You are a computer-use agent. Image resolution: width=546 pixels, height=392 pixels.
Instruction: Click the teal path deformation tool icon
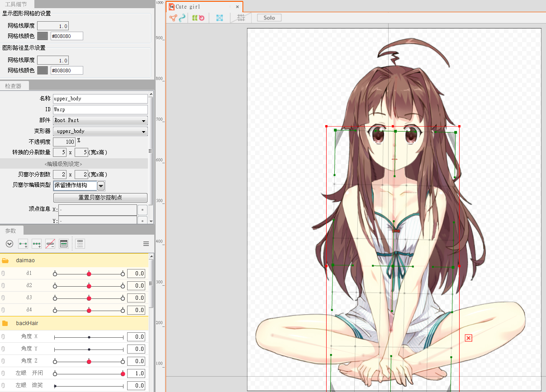click(182, 18)
